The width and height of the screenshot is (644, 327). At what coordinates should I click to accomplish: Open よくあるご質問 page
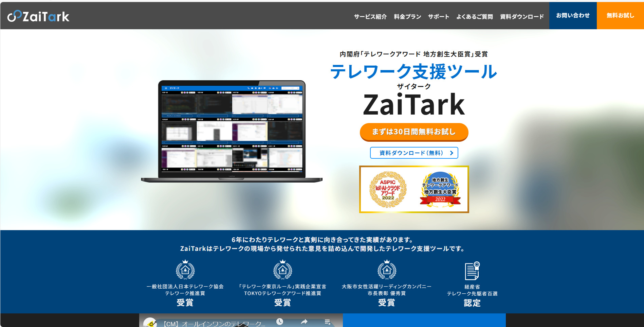[474, 17]
